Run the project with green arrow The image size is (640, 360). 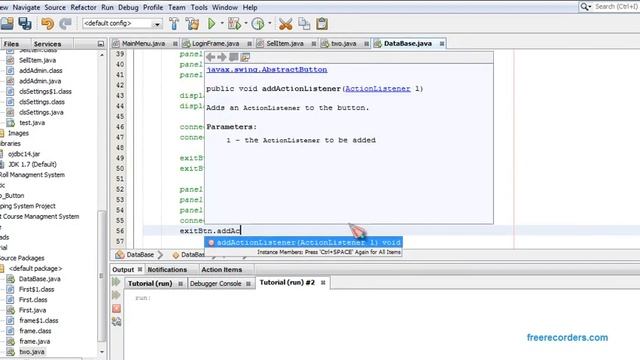pos(211,24)
